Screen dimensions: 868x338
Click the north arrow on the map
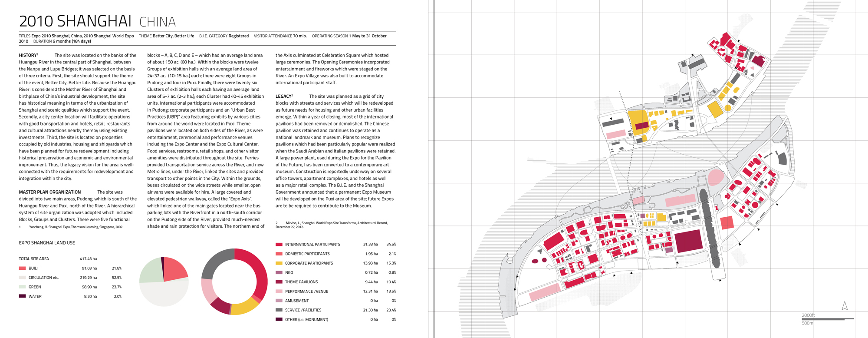[845, 306]
